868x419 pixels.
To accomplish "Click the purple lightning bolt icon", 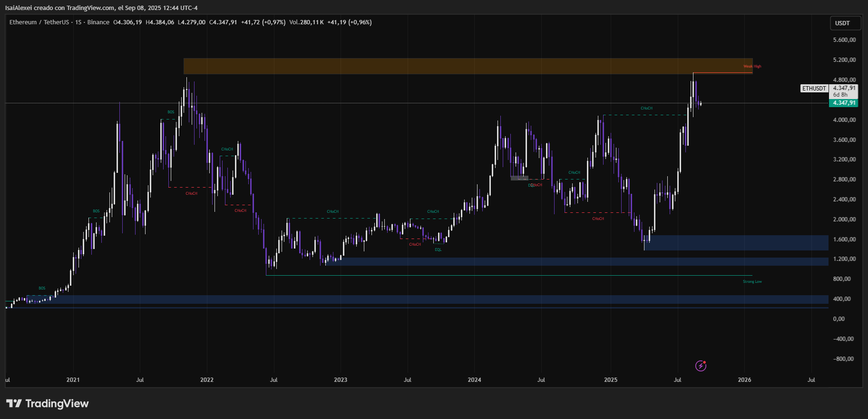I will (x=701, y=366).
